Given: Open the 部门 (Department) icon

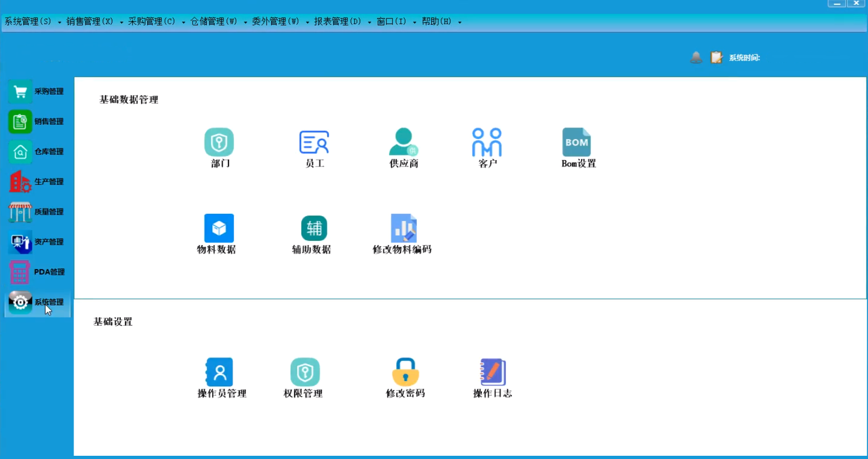Looking at the screenshot, I should coord(219,142).
